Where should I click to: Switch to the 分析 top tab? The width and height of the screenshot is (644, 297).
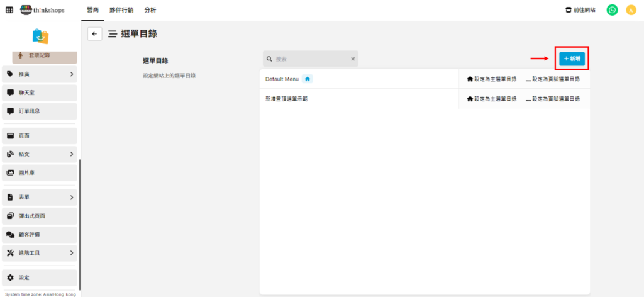point(150,10)
